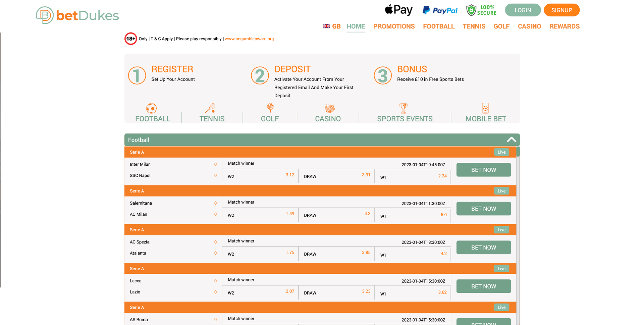Click the Atalanta team name
The width and height of the screenshot is (644, 325).
[x=138, y=253]
